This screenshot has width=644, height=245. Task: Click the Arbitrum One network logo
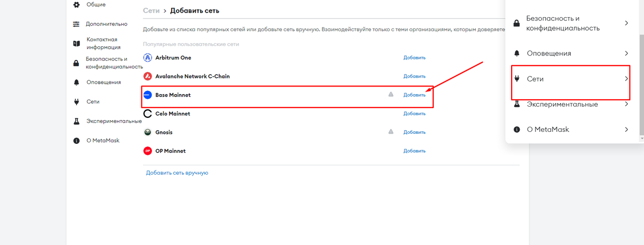click(147, 57)
